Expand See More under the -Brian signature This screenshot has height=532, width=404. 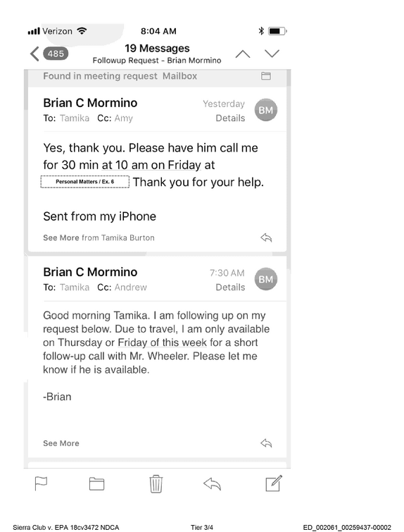pyautogui.click(x=61, y=443)
